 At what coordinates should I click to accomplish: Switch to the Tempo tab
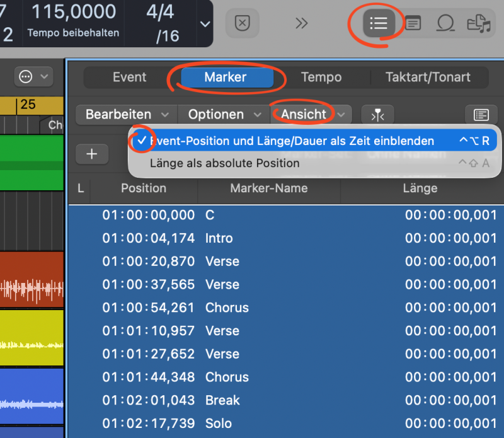click(x=321, y=78)
